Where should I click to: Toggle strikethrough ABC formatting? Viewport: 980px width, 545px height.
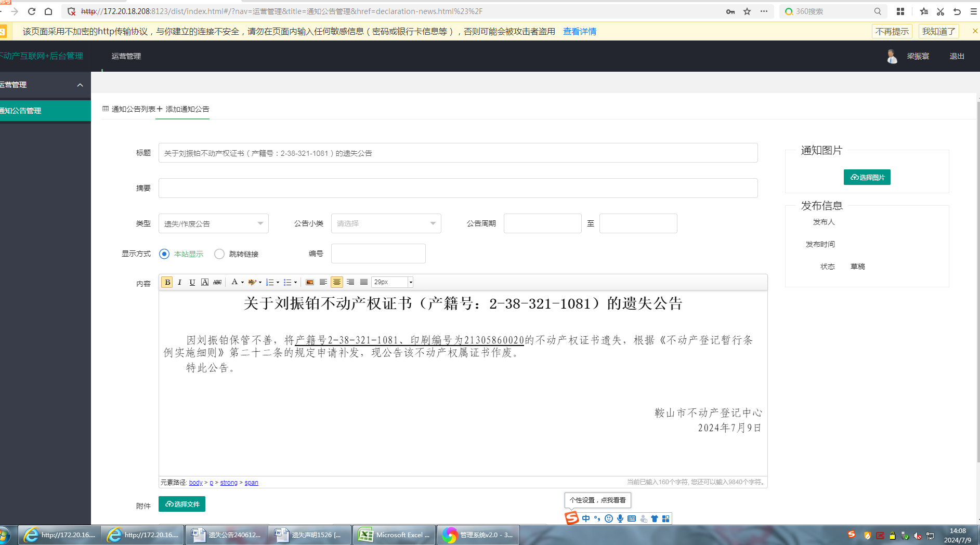[217, 282]
